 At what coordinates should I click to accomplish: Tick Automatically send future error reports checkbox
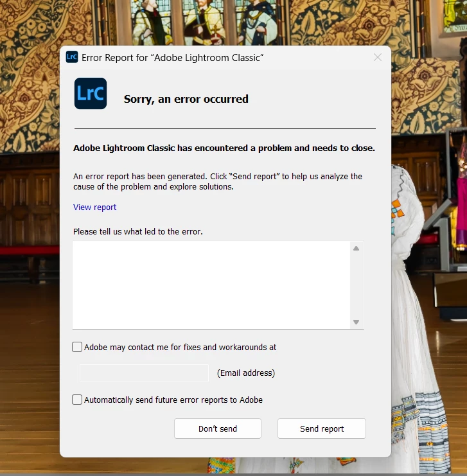click(77, 400)
